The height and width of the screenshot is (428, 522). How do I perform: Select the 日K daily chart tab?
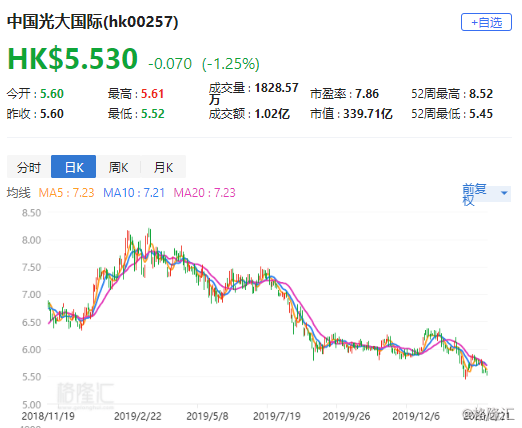[74, 167]
